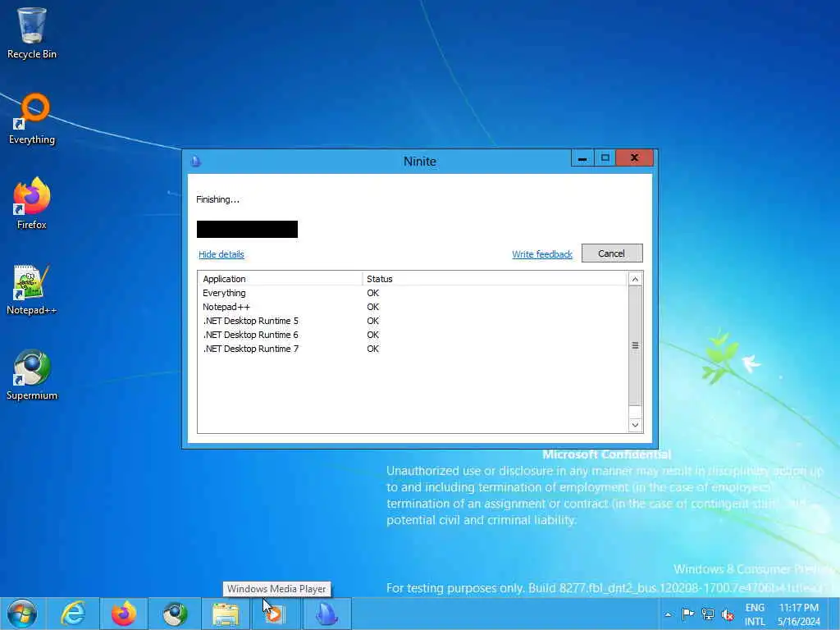Click the Ninite progress bar
Viewport: 840px width, 630px height.
(247, 230)
